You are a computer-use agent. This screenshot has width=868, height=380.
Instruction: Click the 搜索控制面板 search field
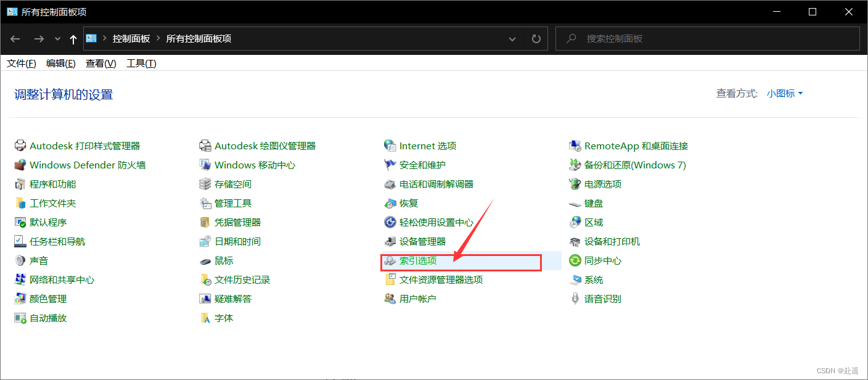(x=708, y=38)
